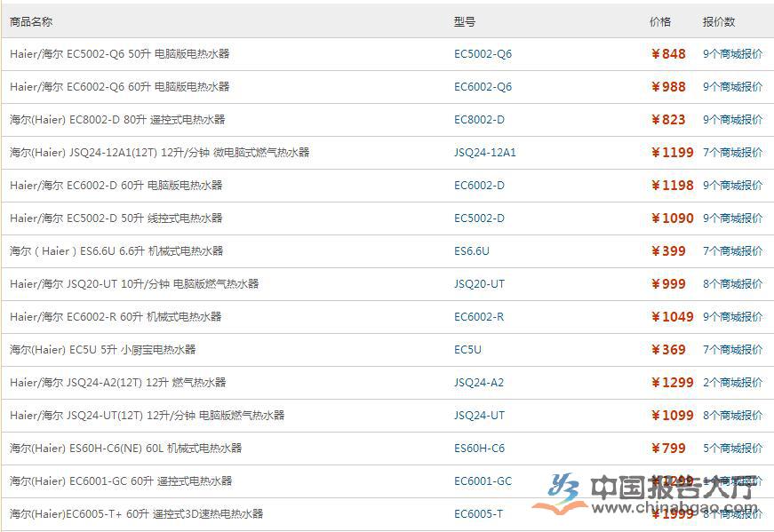Select product name 'EC5U 5升 小厨宝电热水器'
Viewport: 774px width, 532px height.
click(132, 349)
